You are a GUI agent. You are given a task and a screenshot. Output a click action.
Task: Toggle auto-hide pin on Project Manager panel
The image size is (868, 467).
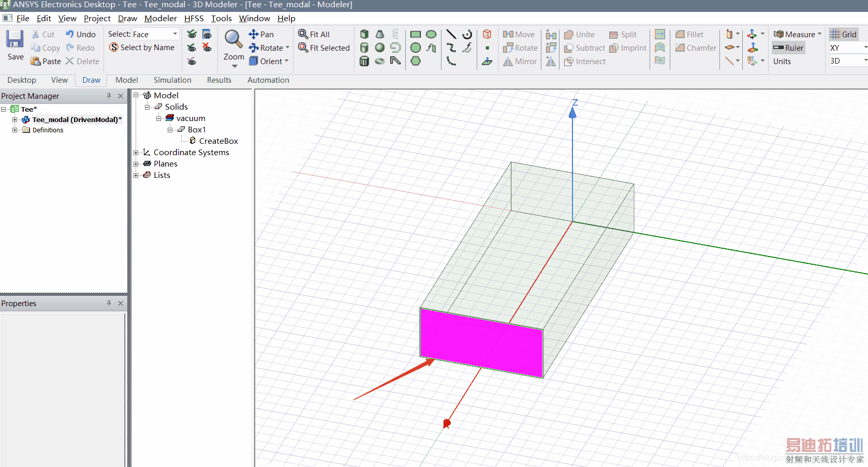coord(109,96)
